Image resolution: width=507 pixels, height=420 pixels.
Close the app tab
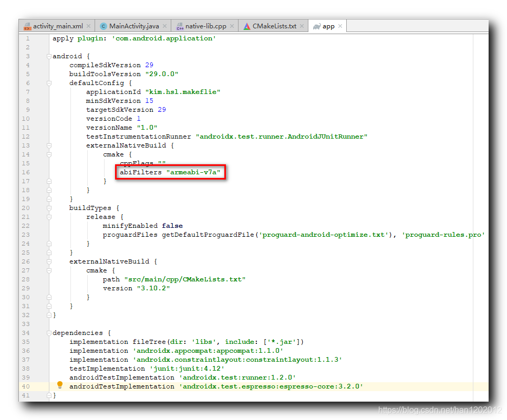tap(340, 26)
